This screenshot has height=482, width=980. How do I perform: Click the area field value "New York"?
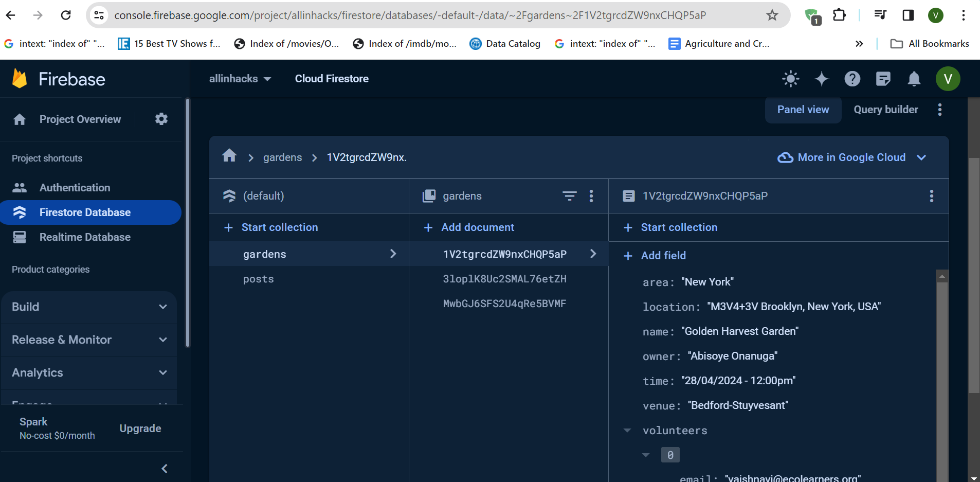tap(707, 282)
